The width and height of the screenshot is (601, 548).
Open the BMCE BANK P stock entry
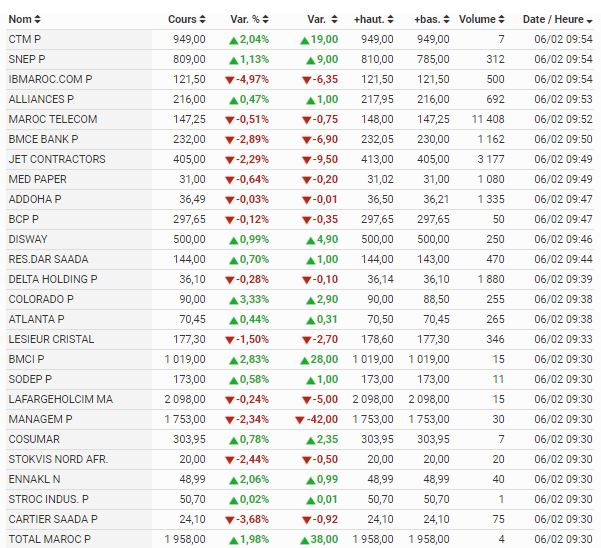(42, 139)
